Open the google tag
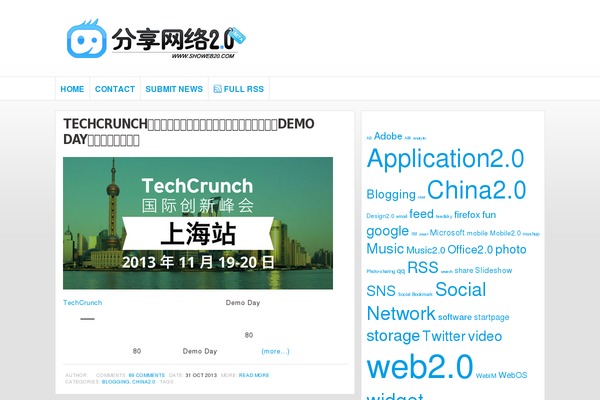 (388, 231)
